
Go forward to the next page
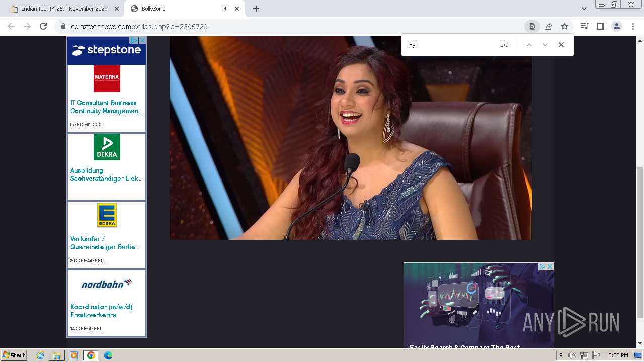click(27, 26)
